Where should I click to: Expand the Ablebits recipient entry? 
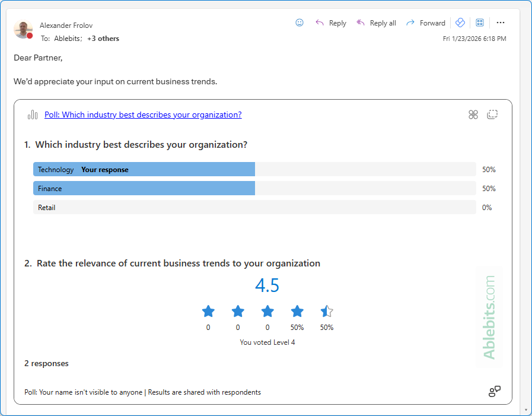tap(67, 38)
